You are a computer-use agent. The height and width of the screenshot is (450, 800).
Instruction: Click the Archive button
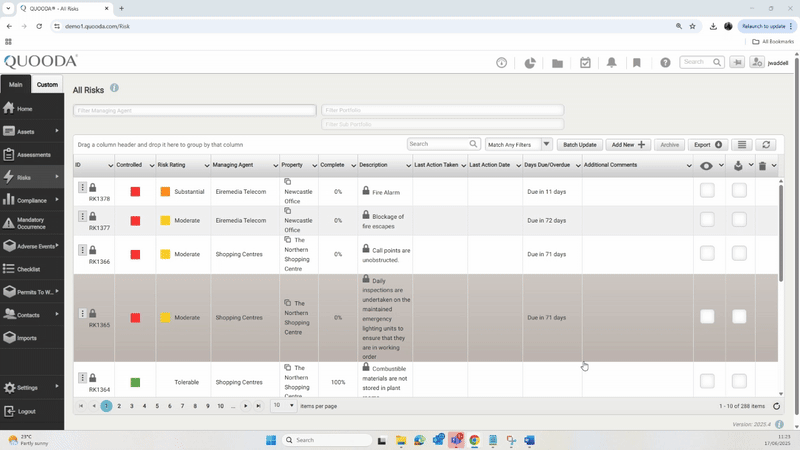[669, 145]
